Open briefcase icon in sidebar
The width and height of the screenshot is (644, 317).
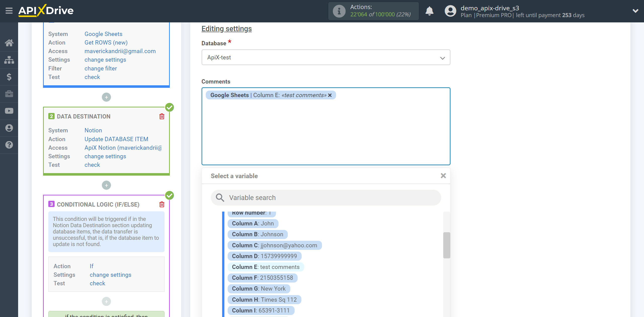[9, 94]
